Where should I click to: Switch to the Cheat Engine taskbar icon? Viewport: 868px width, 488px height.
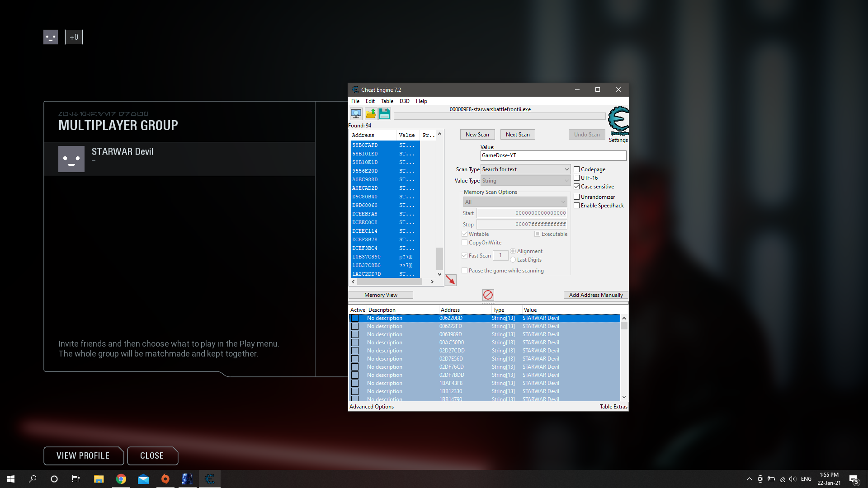click(x=210, y=479)
